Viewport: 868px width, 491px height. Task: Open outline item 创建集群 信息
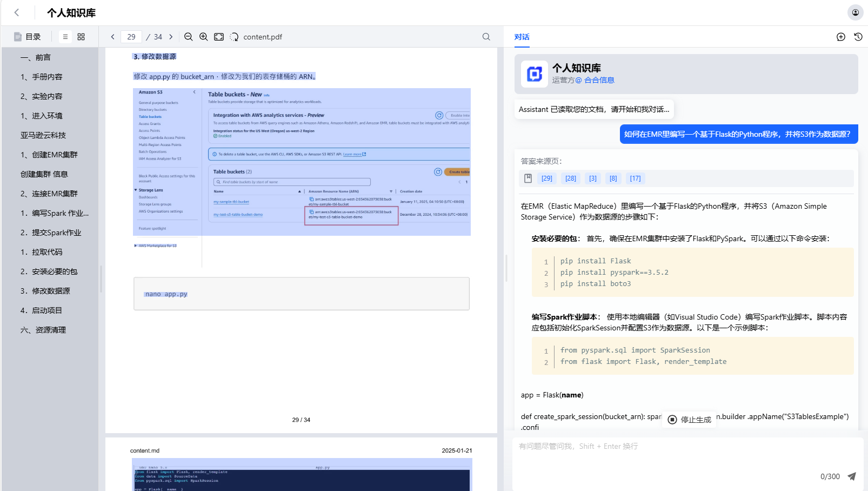[x=44, y=174]
